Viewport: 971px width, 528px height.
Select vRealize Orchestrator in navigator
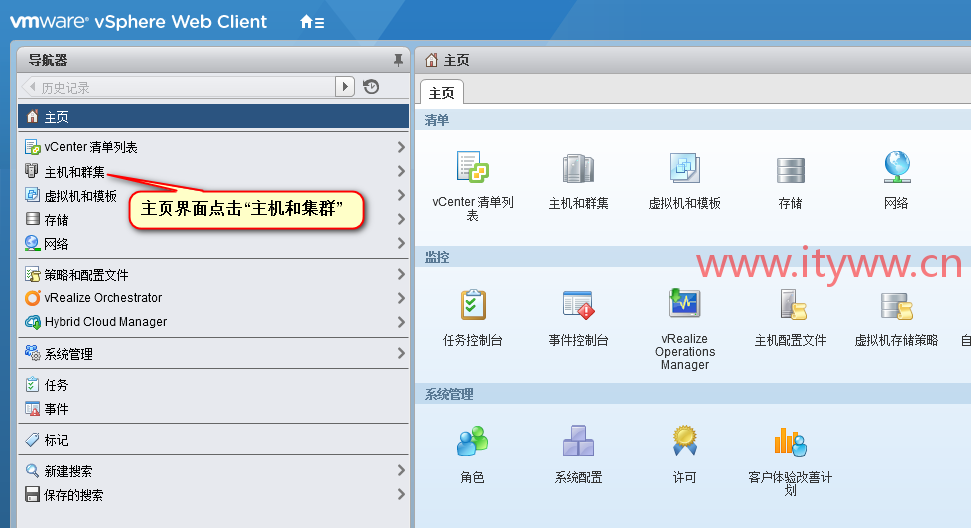coord(214,298)
